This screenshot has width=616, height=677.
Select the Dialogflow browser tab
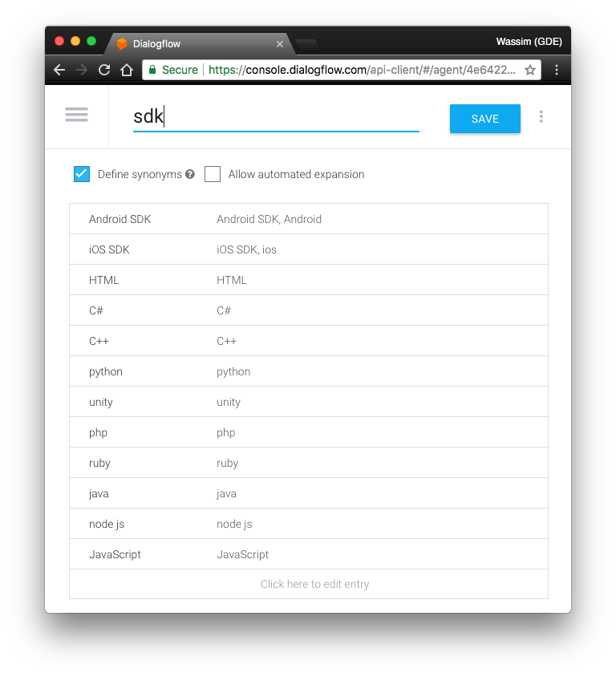pyautogui.click(x=200, y=44)
